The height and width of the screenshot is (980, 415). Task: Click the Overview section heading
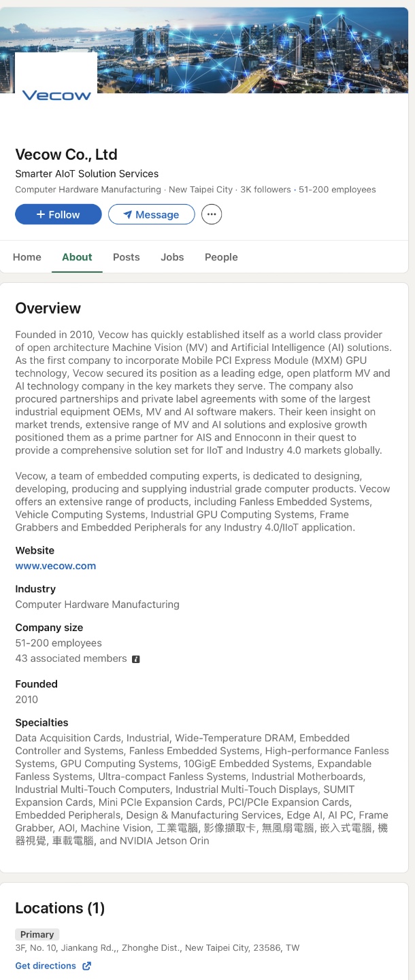coord(48,308)
